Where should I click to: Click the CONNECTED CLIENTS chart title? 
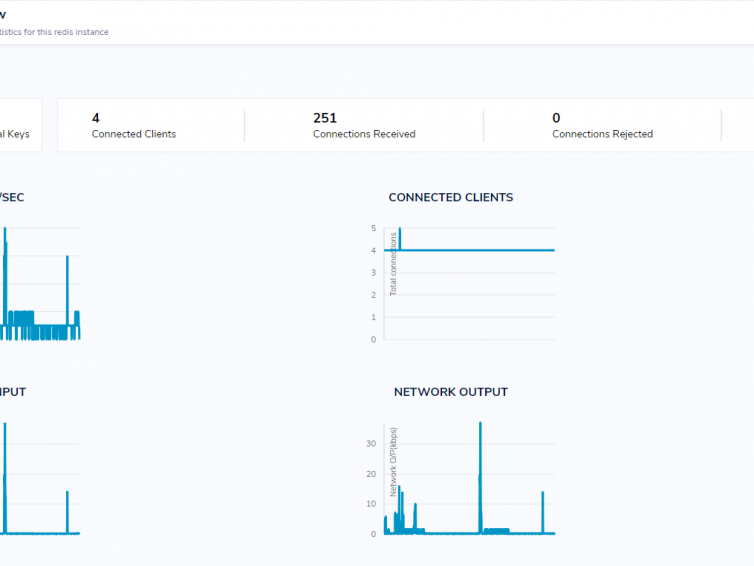coord(450,197)
